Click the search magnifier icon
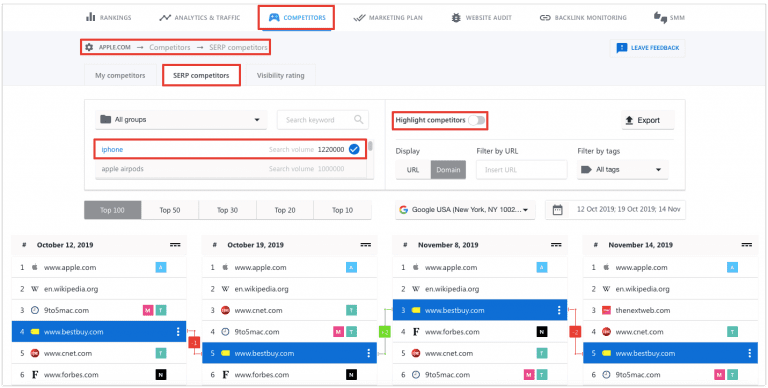 click(359, 120)
